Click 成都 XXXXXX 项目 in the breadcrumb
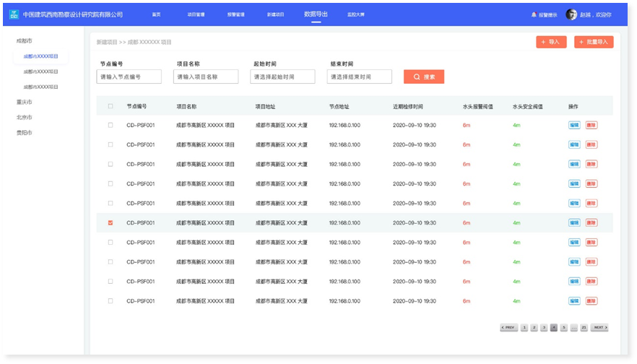The image size is (637, 364). tap(149, 42)
